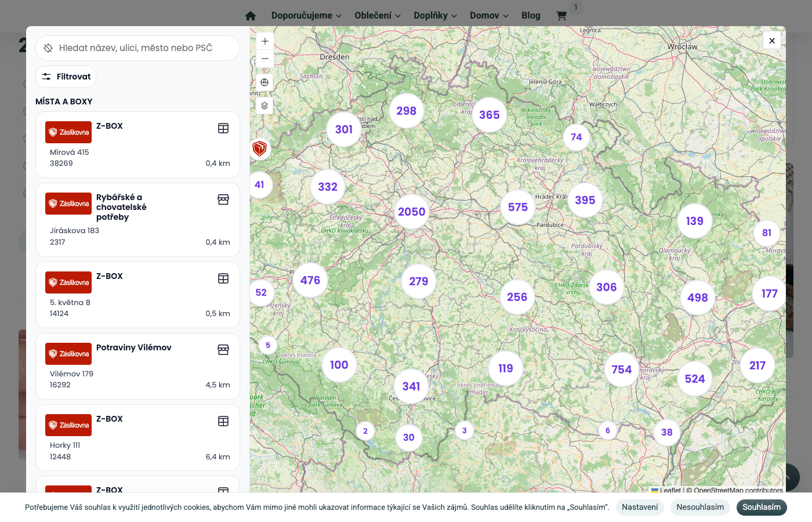
Task: Open the OpenStreetMap contributors link
Action: (738, 490)
